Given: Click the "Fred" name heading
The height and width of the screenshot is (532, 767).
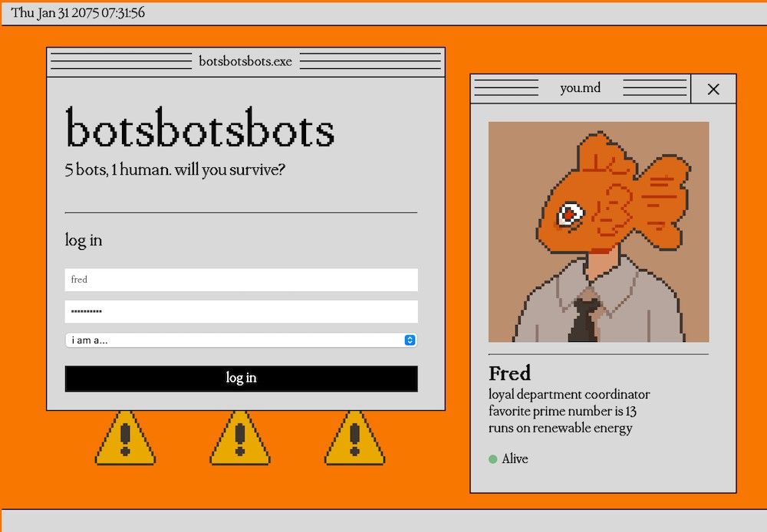Looking at the screenshot, I should [510, 373].
